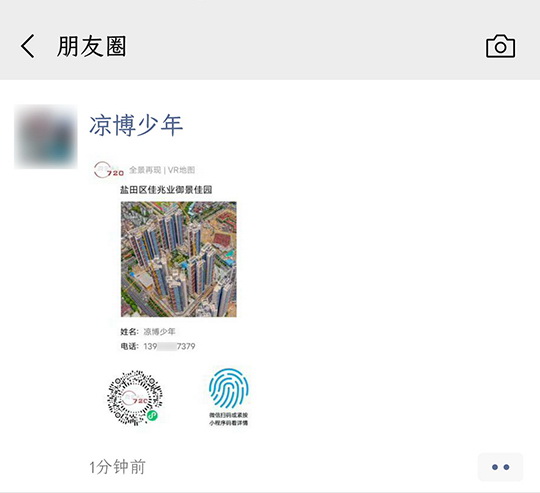Screen dimensions: 540x493
Task: Open the aerial photo of the apartment towers
Action: [x=179, y=259]
